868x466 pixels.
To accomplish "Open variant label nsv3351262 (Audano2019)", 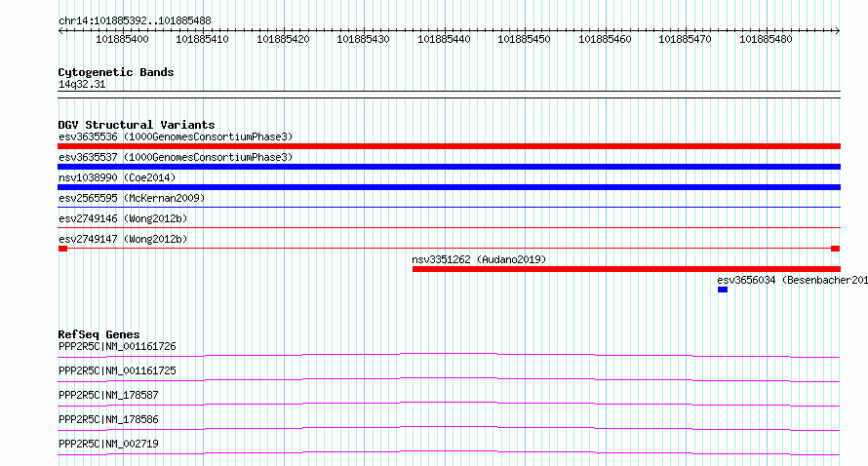I will point(479,259).
